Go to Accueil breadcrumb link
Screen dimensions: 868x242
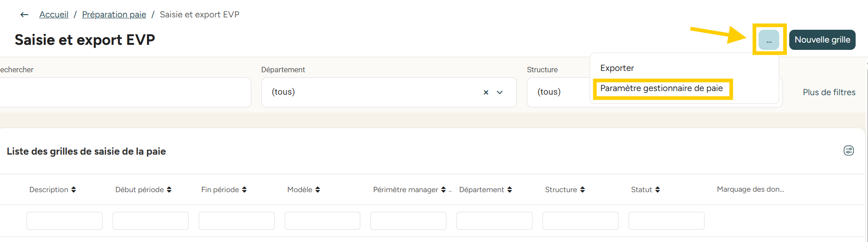pyautogui.click(x=54, y=15)
